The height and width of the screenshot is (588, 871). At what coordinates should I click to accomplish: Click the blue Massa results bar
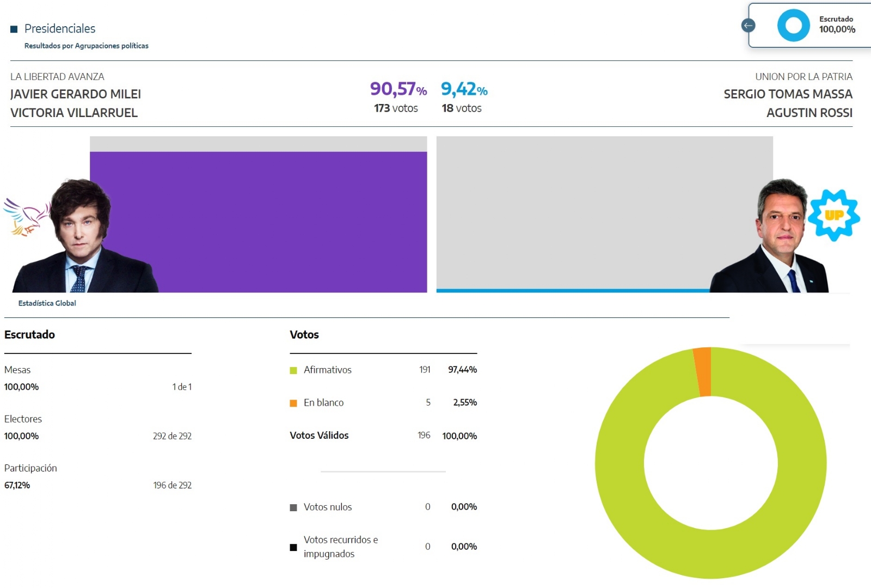573,291
